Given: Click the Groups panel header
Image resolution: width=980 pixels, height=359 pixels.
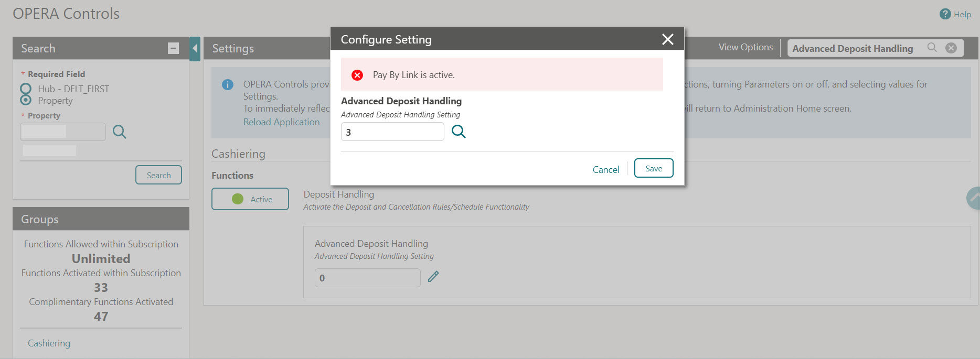Looking at the screenshot, I should coord(101,219).
